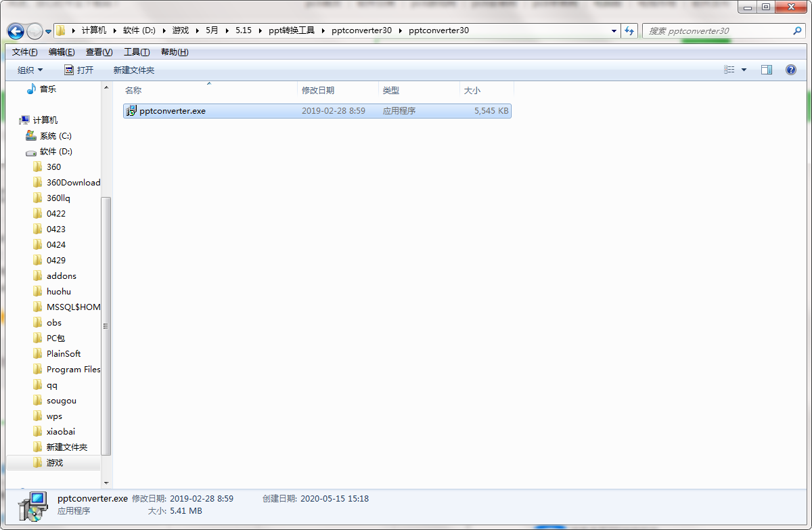Open the PlainSoft folder

pos(63,353)
